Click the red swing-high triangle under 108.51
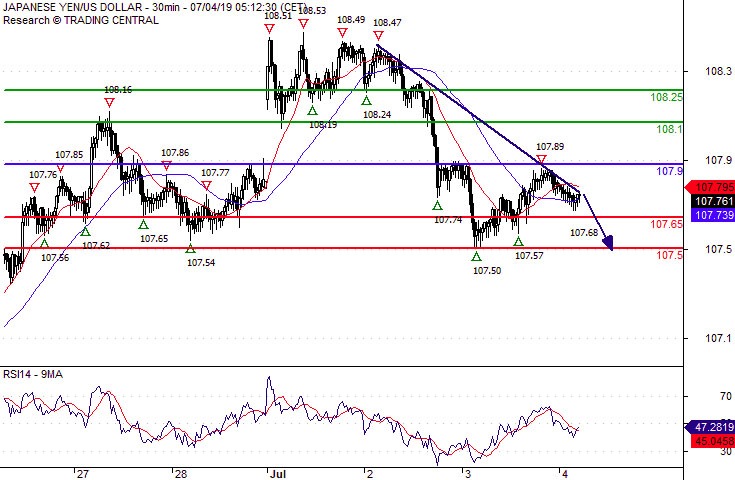Screen dimensions: 735x480 coord(269,29)
